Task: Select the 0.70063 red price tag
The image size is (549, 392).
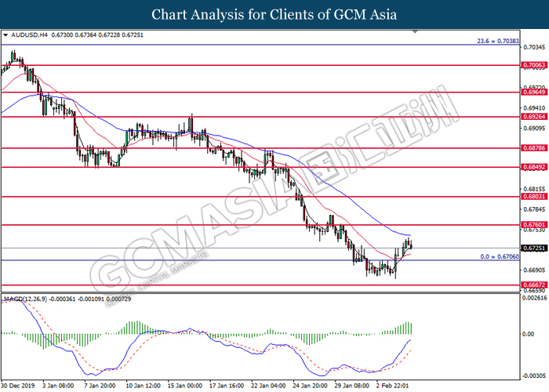Action: 533,66
